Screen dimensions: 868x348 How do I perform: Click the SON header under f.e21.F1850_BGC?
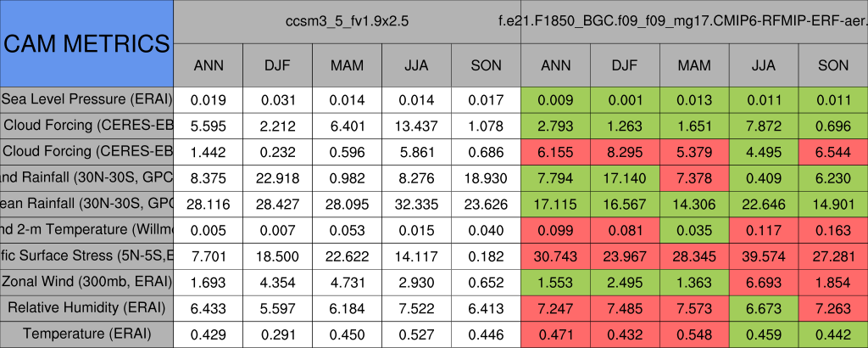[x=833, y=65]
